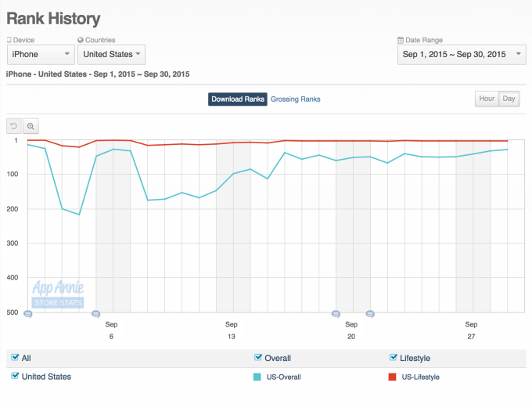Click the first event bubble on the axis
This screenshot has height=408, width=532.
pyautogui.click(x=27, y=314)
